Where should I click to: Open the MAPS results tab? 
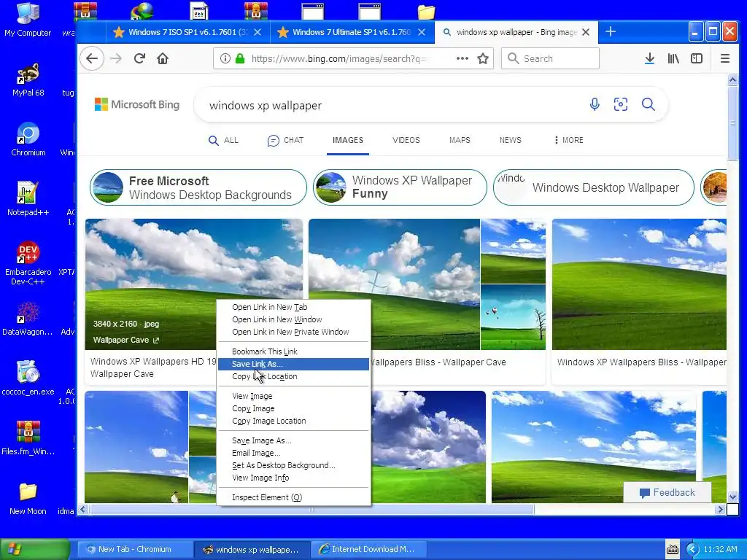click(460, 141)
